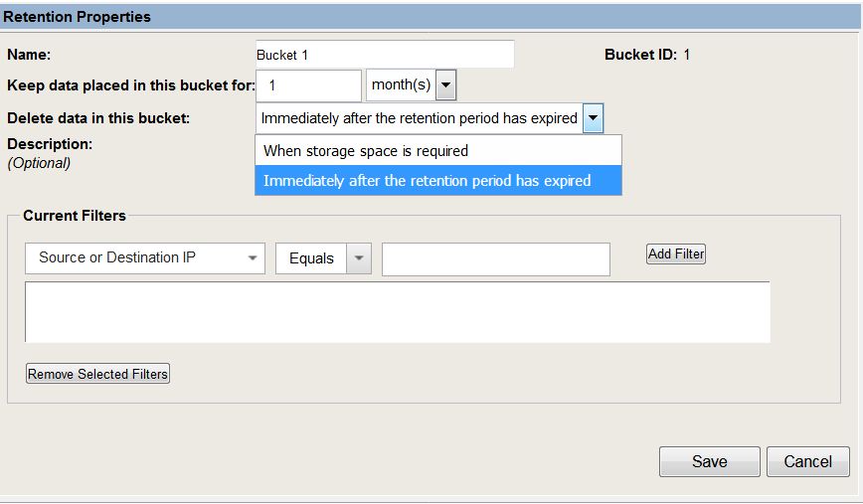
Task: Click the Add Filter button
Action: pos(676,253)
